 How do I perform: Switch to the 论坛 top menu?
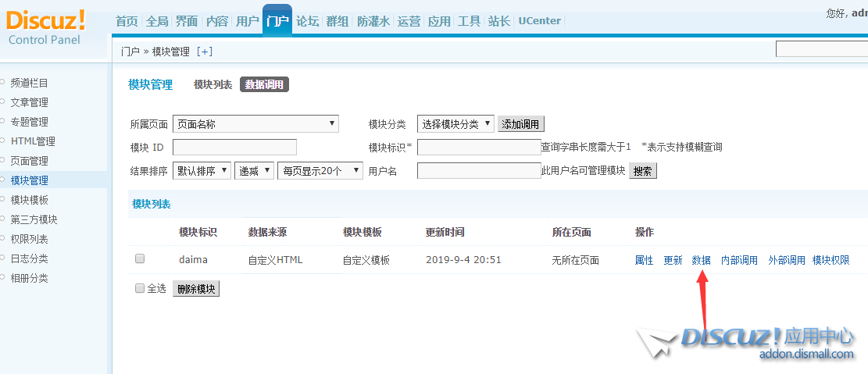[307, 21]
